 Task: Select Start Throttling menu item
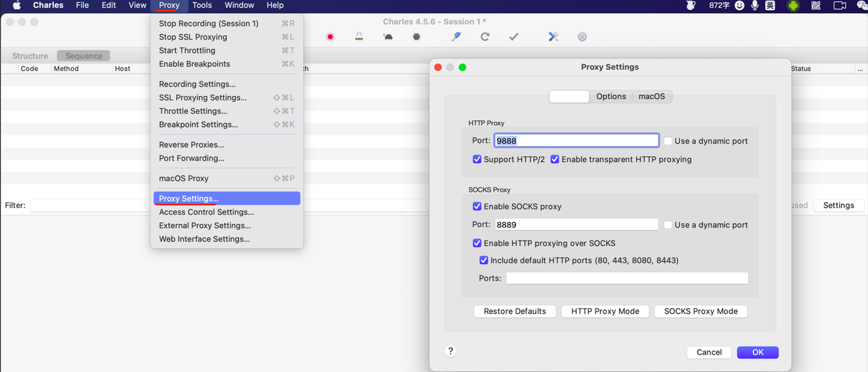pyautogui.click(x=227, y=50)
